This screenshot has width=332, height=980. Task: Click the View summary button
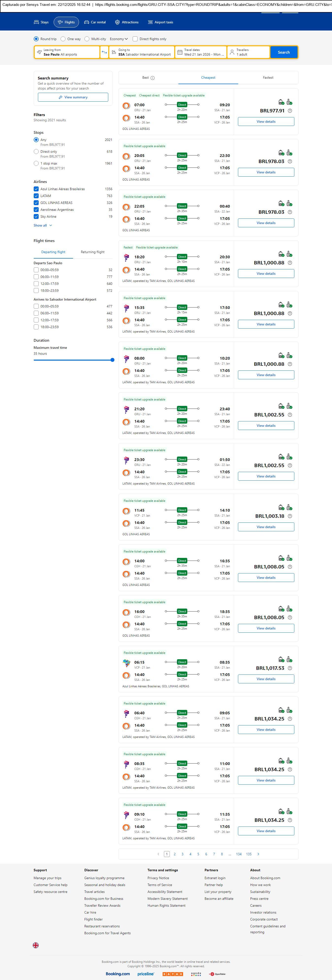(x=73, y=97)
